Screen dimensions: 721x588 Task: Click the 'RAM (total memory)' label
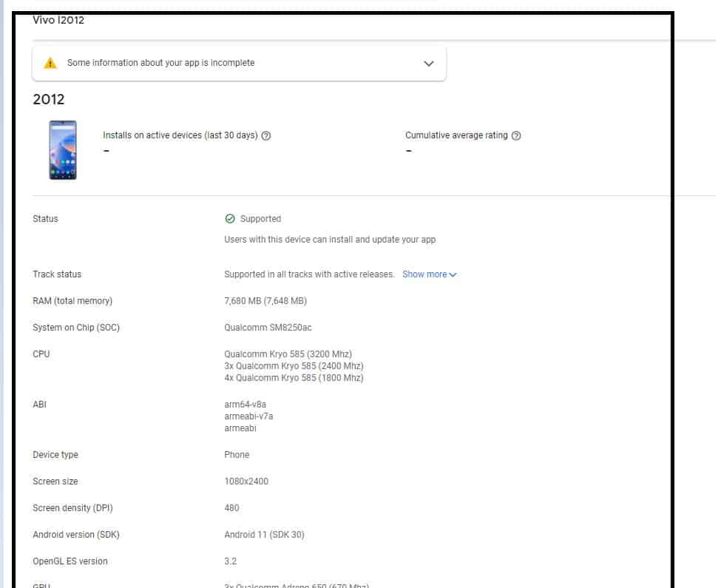[x=73, y=303]
